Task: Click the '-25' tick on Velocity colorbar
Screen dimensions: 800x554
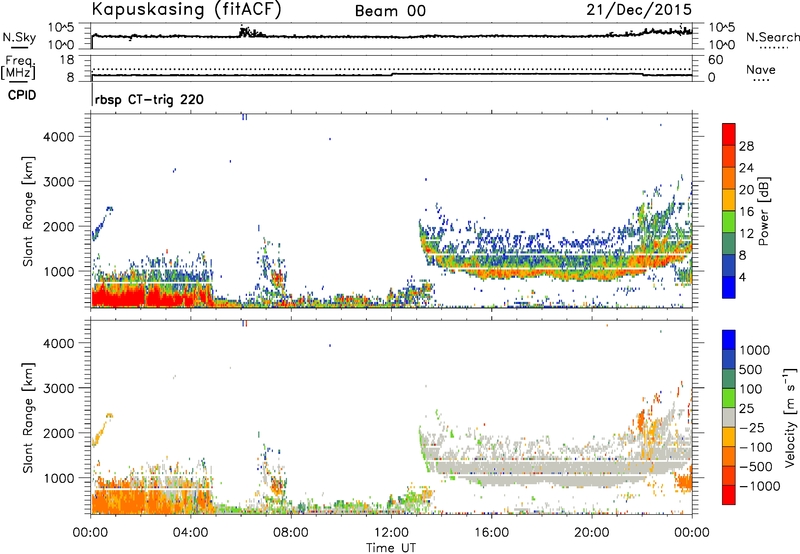Action: 752,427
